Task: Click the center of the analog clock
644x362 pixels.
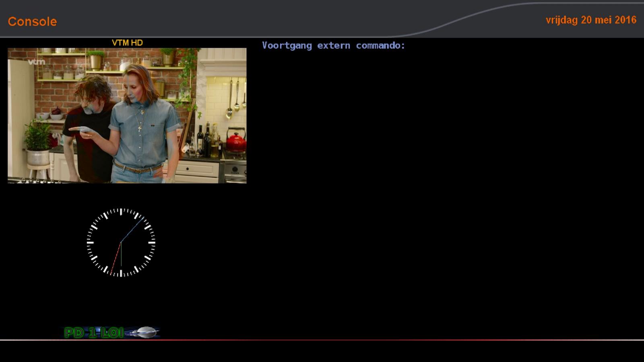Action: pyautogui.click(x=121, y=243)
